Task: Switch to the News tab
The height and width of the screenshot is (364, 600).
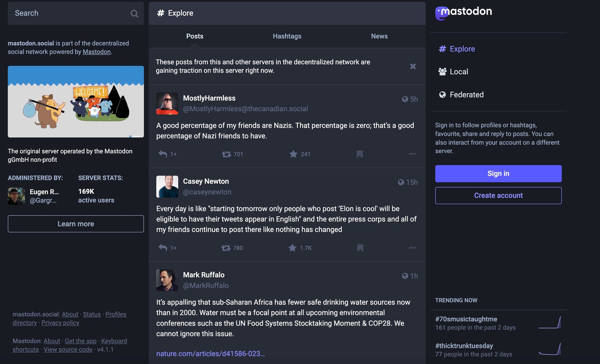Action: (x=379, y=36)
